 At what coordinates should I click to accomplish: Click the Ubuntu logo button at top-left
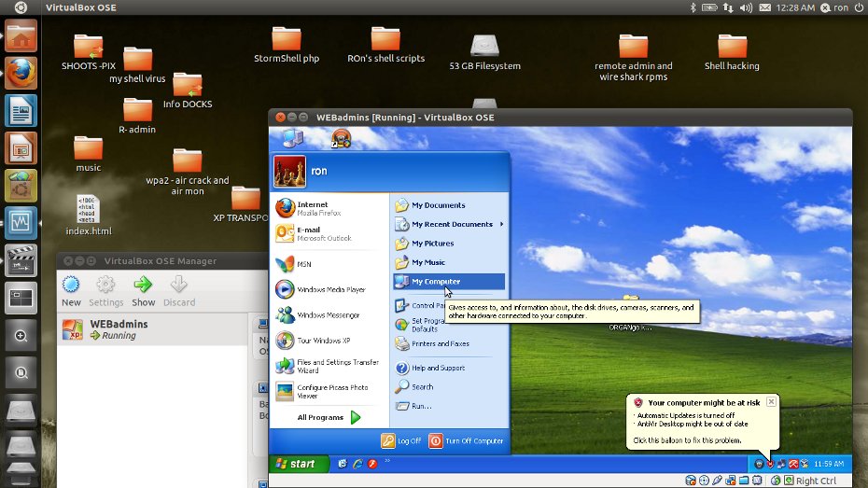21,7
